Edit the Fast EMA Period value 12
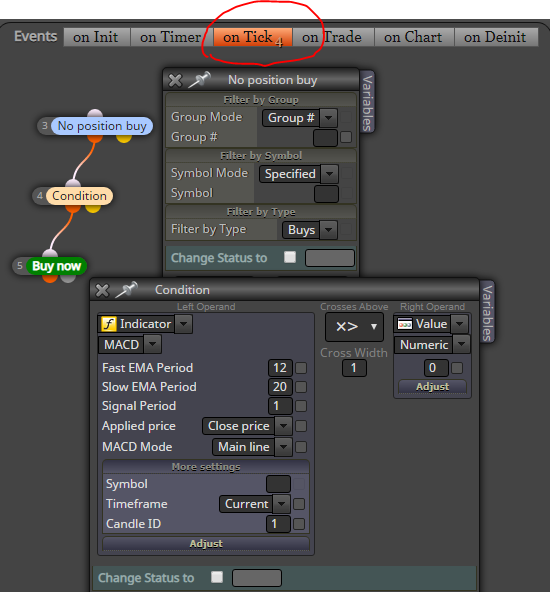 pos(280,368)
